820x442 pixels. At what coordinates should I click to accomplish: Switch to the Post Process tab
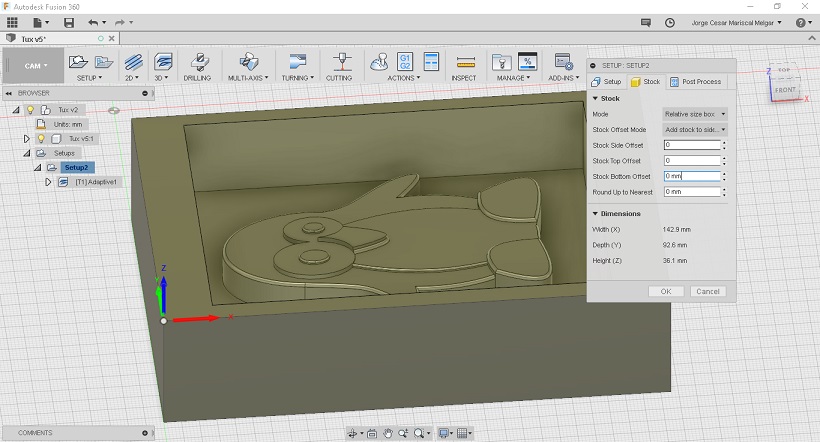click(697, 82)
